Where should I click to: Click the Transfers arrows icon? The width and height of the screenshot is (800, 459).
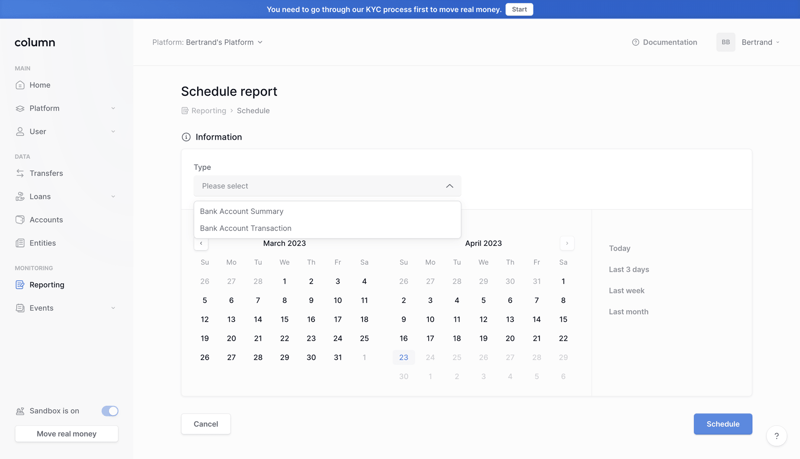coord(20,173)
